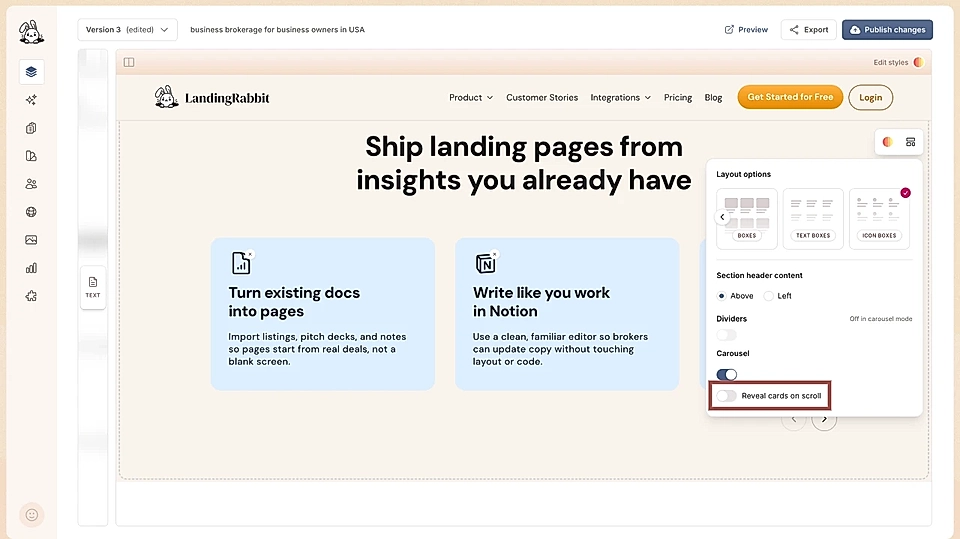Viewport: 960px width, 539px height.
Task: Expand the Product menu
Action: tap(471, 97)
